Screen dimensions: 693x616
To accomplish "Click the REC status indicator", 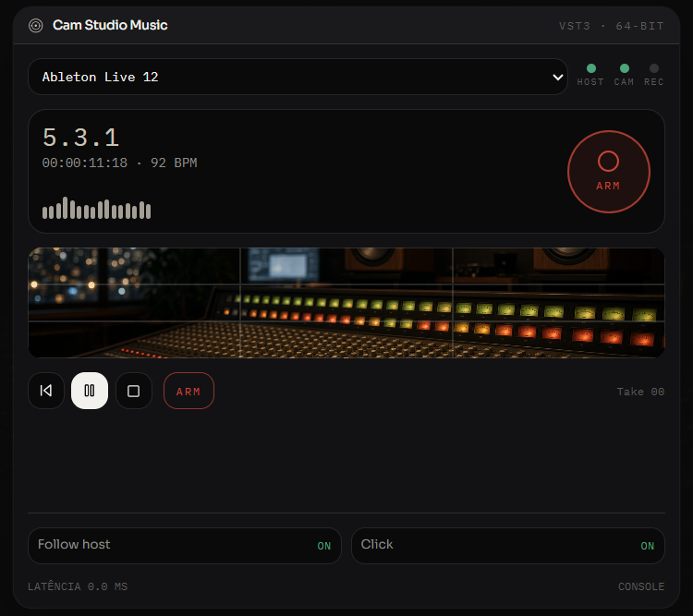I will [653, 75].
